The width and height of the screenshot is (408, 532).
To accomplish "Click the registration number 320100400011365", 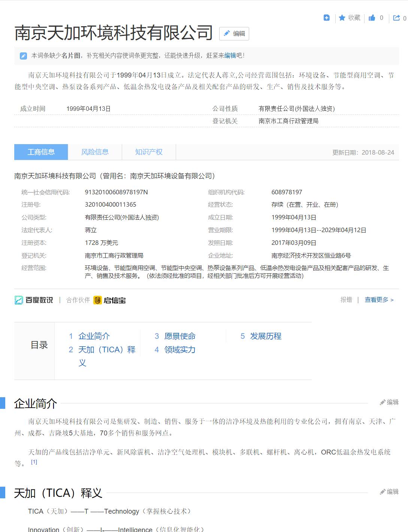I will pos(111,204).
